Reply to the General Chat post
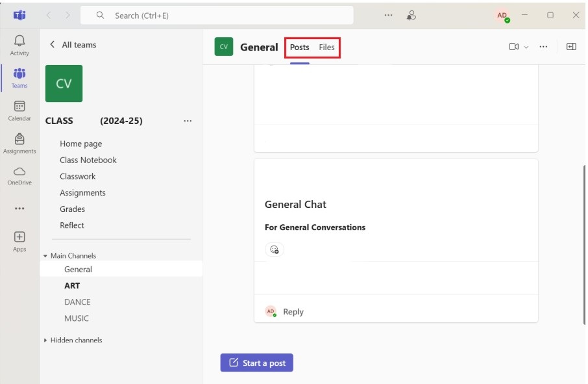 click(293, 312)
